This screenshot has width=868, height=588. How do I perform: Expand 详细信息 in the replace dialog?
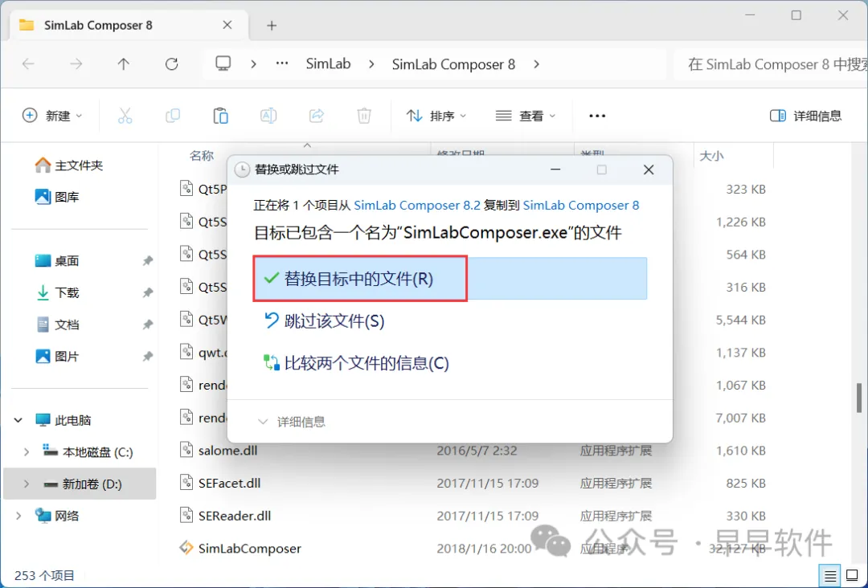[x=292, y=422]
